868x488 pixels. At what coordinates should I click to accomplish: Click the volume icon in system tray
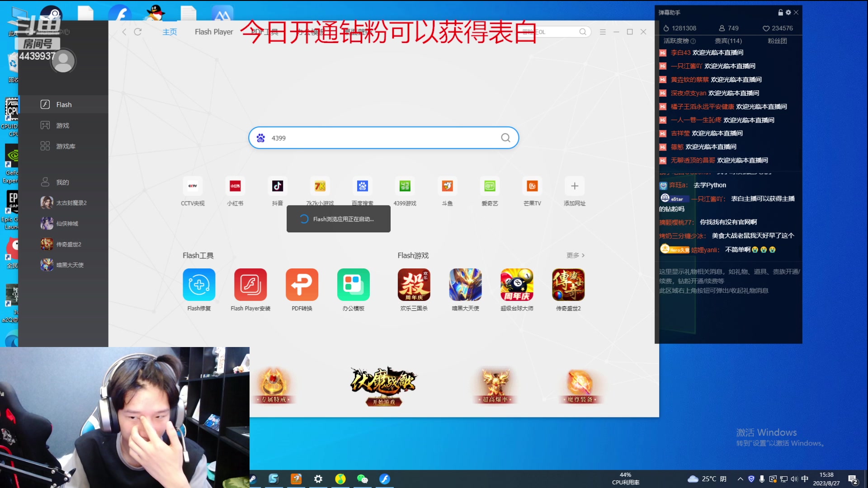(794, 479)
